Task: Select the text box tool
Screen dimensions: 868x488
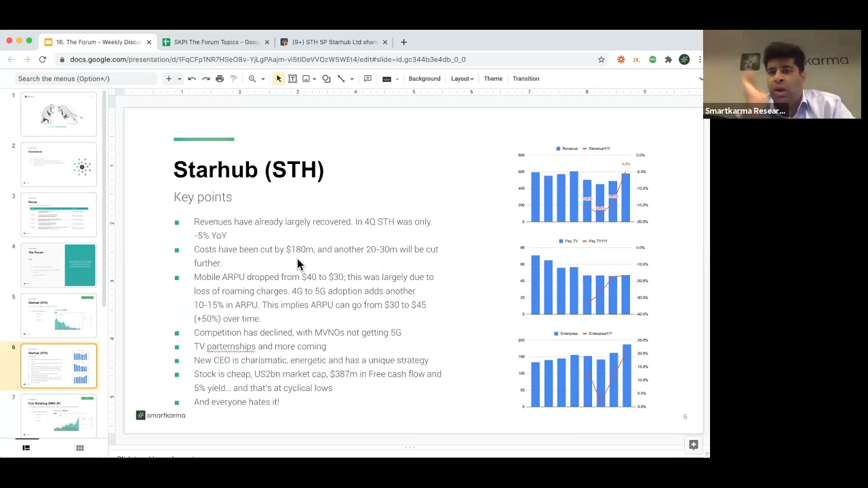Action: click(x=293, y=79)
